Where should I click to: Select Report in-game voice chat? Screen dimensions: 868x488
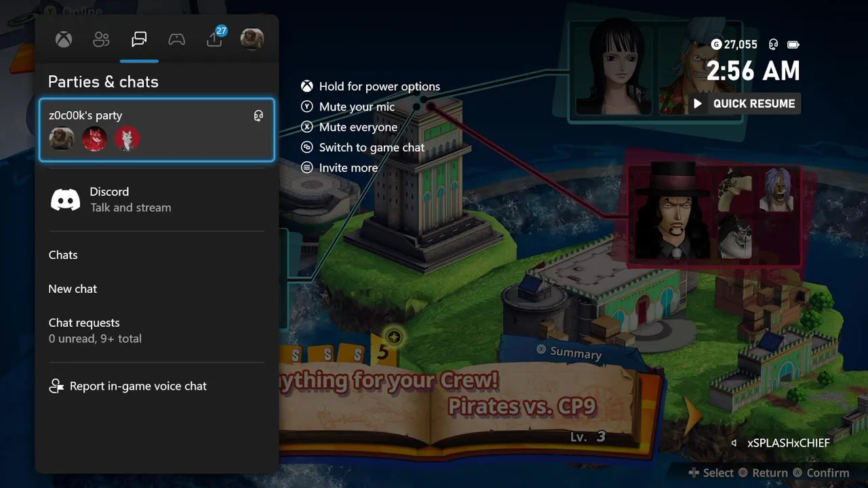(157, 386)
